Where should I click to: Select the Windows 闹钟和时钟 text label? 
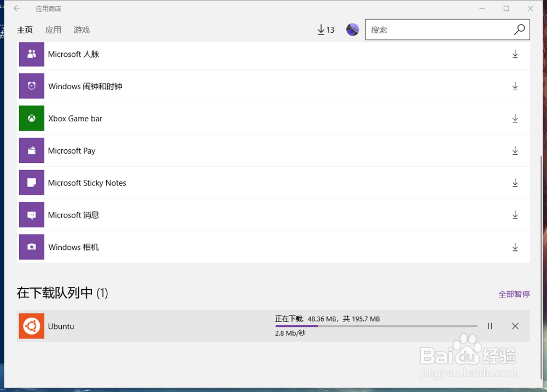click(x=85, y=86)
